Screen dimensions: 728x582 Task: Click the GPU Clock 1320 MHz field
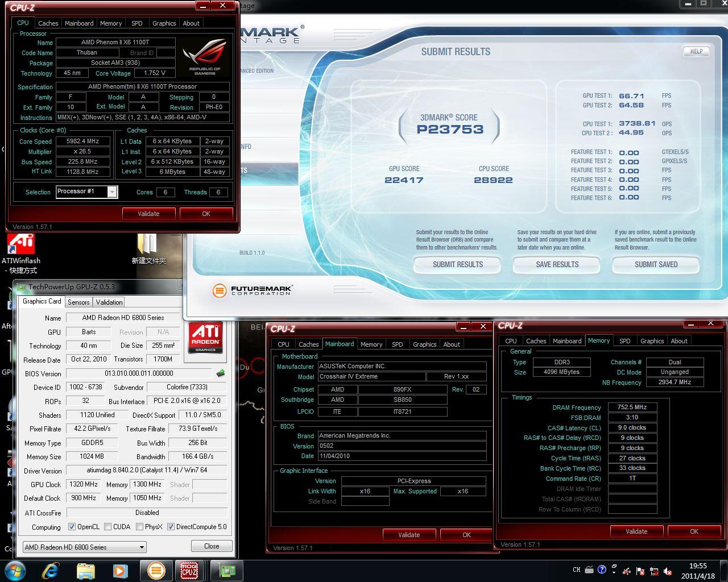[83, 484]
